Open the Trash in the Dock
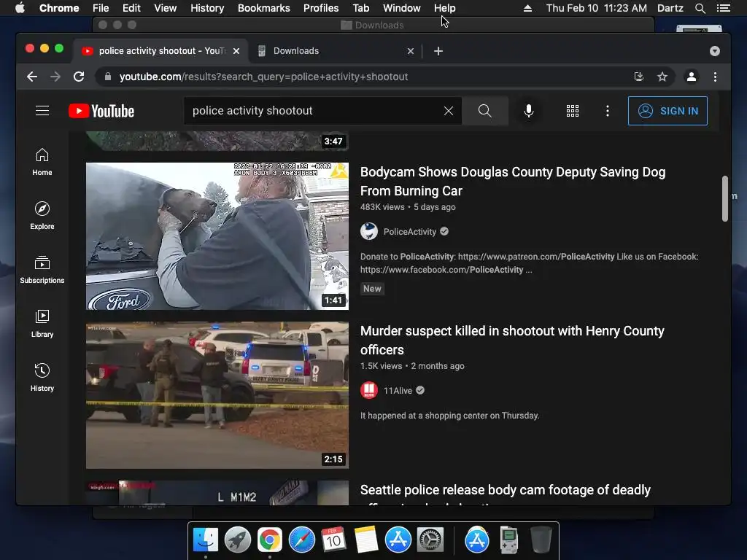Image resolution: width=747 pixels, height=560 pixels. tap(541, 540)
